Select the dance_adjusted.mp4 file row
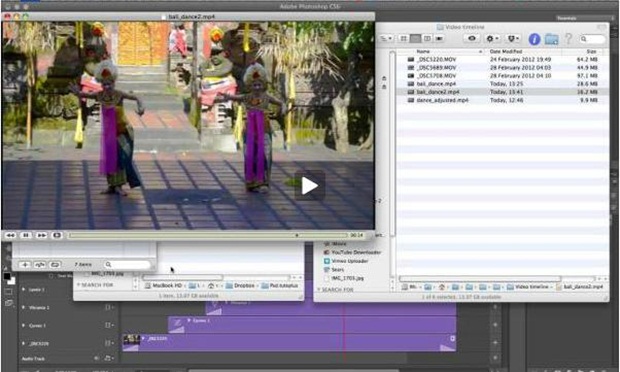The image size is (620, 372). pyautogui.click(x=502, y=100)
